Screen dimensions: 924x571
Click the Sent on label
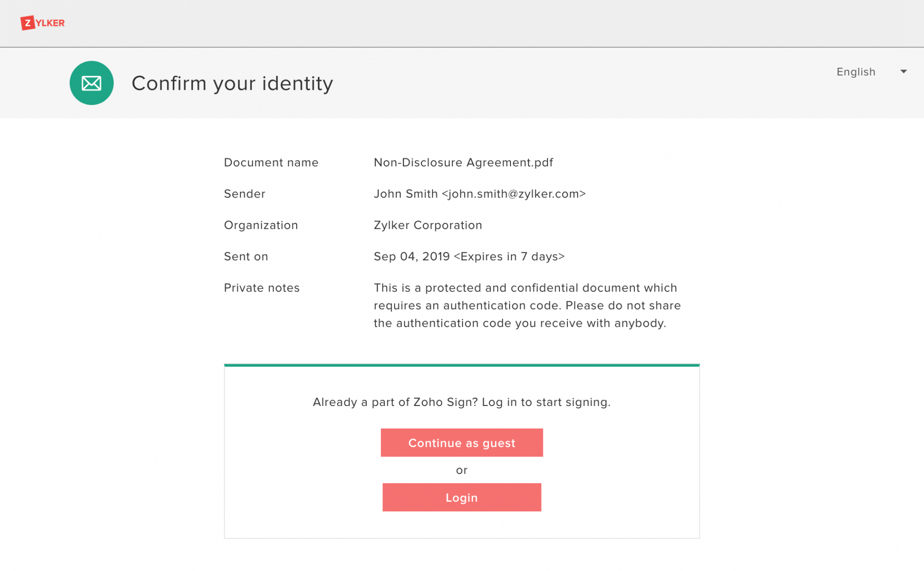click(x=246, y=257)
